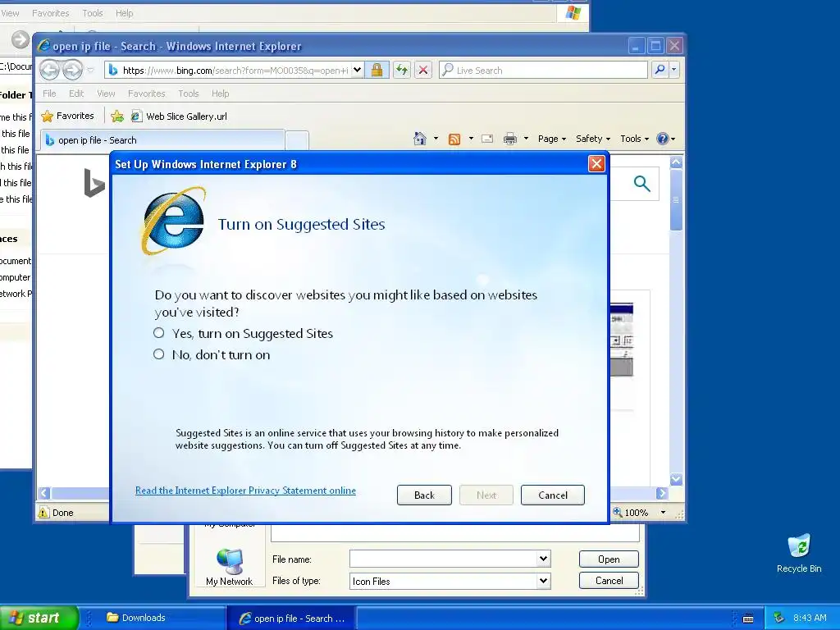Open the Internet Explorer Privacy Statement link
The image size is (840, 630).
click(x=245, y=491)
